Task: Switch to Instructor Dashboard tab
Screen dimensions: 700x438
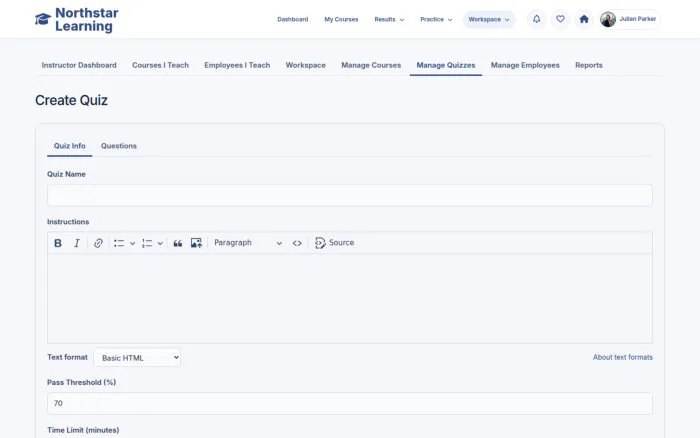Action: (x=79, y=65)
